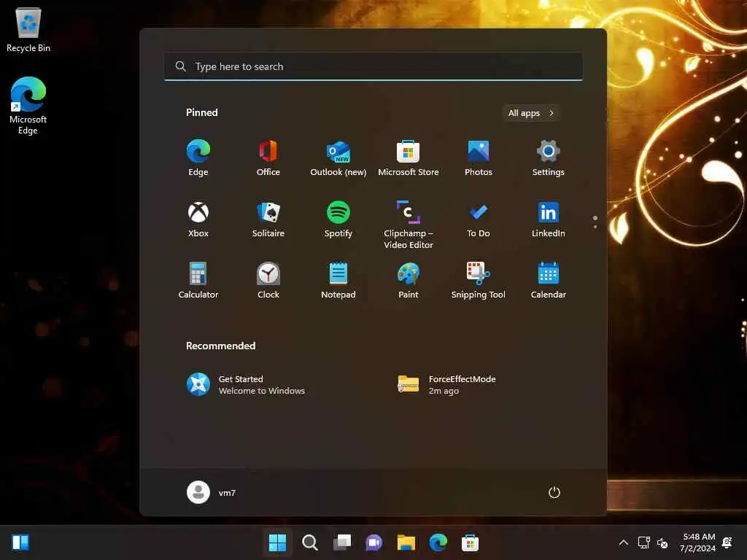Click the Start menu search box
This screenshot has height=560, width=747.
click(373, 66)
